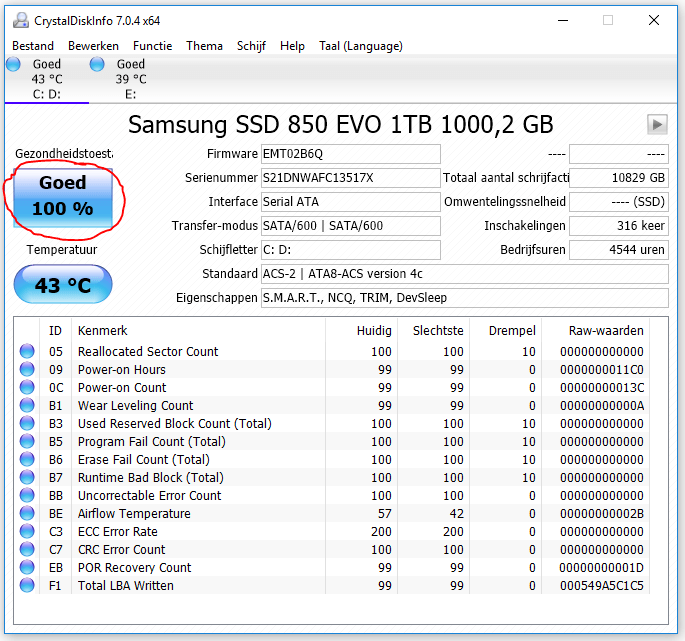Open the Help menu

(292, 46)
